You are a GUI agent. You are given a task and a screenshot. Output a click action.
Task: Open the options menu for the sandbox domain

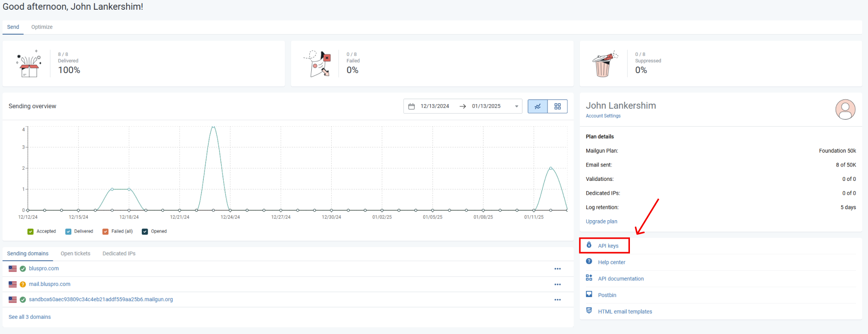558,300
